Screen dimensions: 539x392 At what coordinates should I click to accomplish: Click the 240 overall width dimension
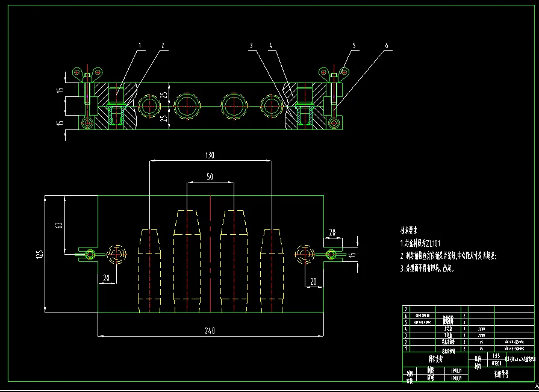(210, 331)
